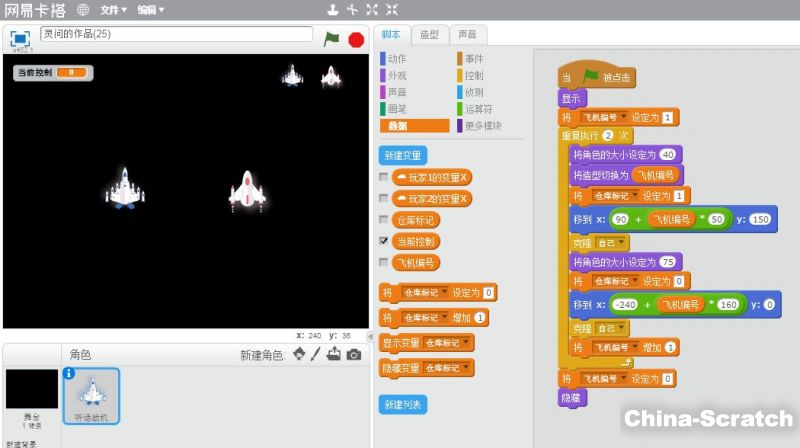
Task: Add new sprite from camera
Action: pyautogui.click(x=353, y=355)
